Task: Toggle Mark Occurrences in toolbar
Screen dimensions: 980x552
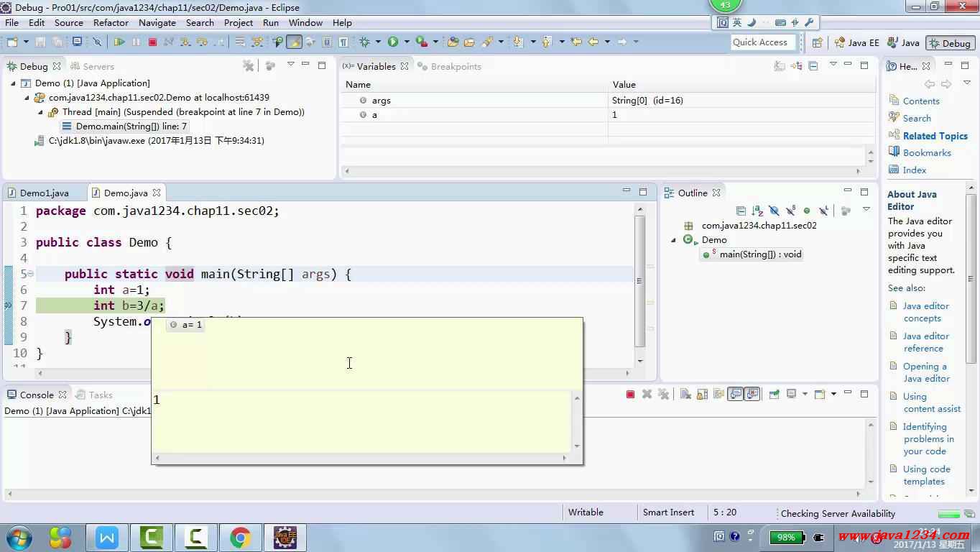Action: point(294,42)
